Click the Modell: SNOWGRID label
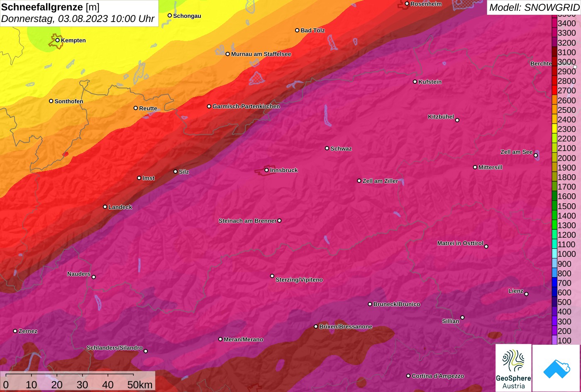 coord(534,7)
